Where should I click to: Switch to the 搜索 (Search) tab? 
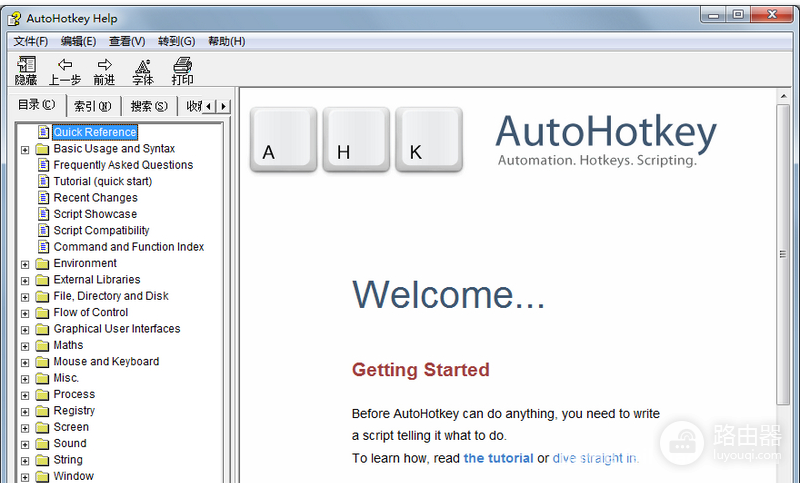point(149,106)
